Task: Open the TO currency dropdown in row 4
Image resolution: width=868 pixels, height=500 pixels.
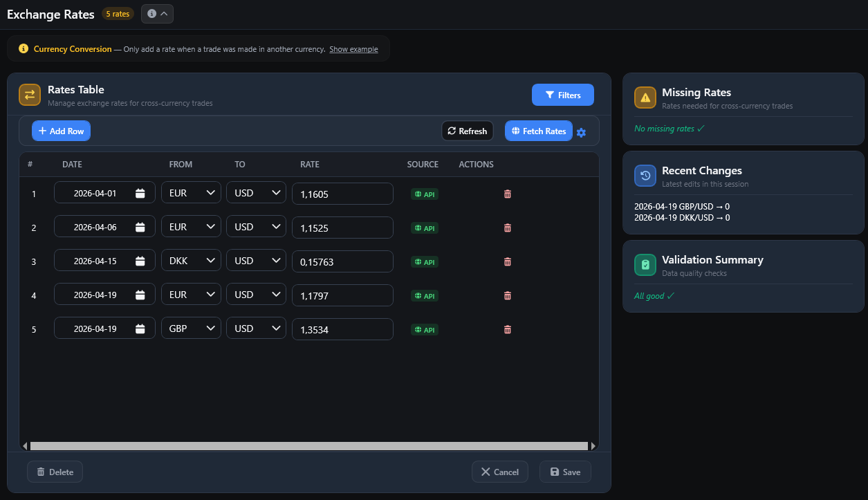Action: (256, 295)
